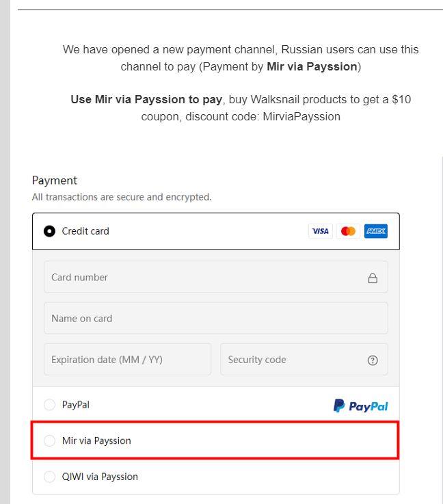Viewport: 443px width, 504px height.
Task: Click into the Name on card field
Action: 215,319
